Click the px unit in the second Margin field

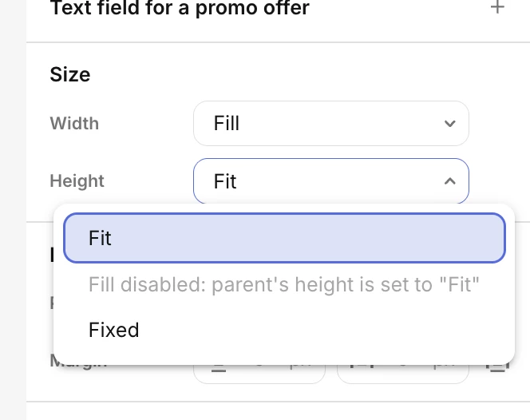click(445, 367)
